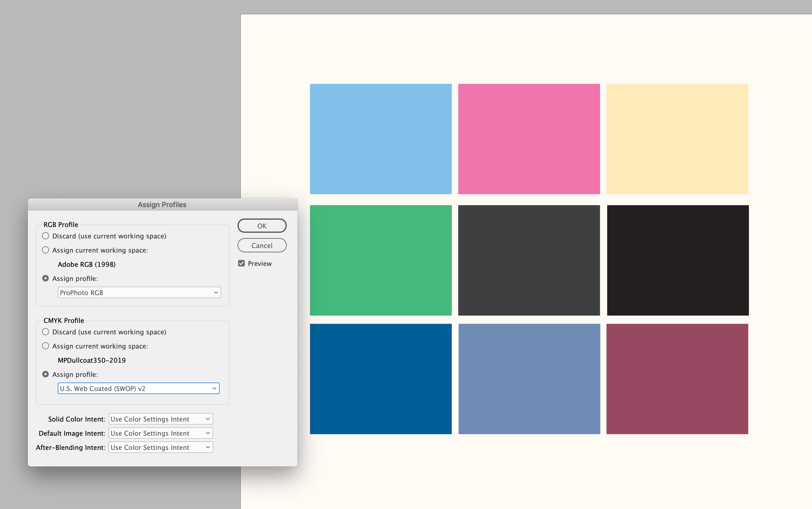The width and height of the screenshot is (812, 509).
Task: Select CMYK Assign profile radio button
Action: coord(46,374)
